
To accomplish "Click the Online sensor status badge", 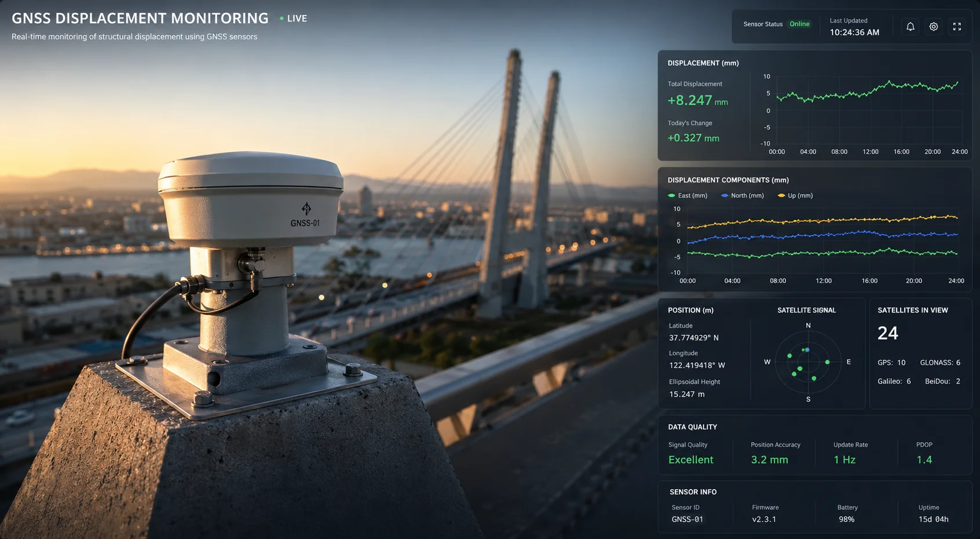I will tap(799, 24).
